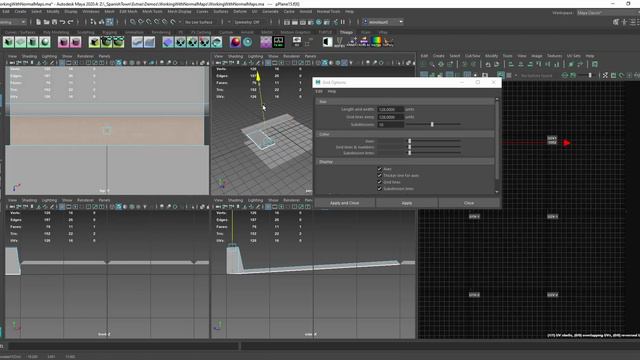Toggle Thicker line for axes checkbox
The height and width of the screenshot is (360, 640).
click(380, 175)
